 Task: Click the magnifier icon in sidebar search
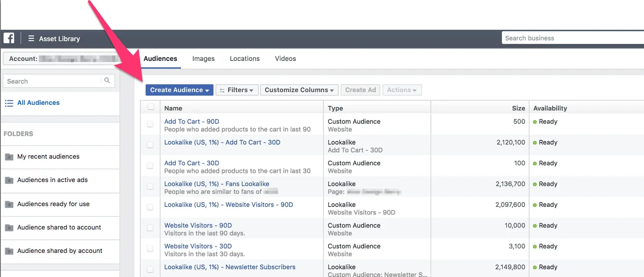(x=107, y=81)
